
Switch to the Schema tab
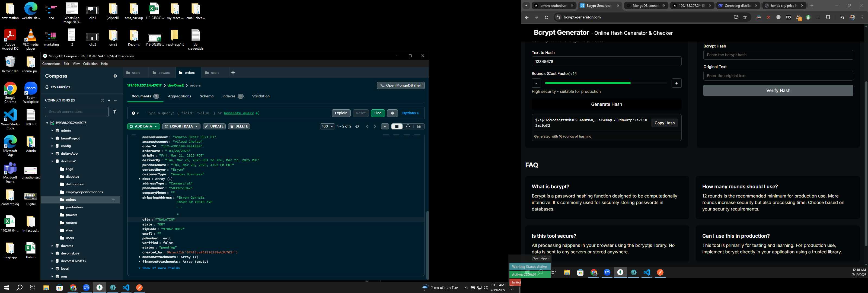(x=206, y=96)
